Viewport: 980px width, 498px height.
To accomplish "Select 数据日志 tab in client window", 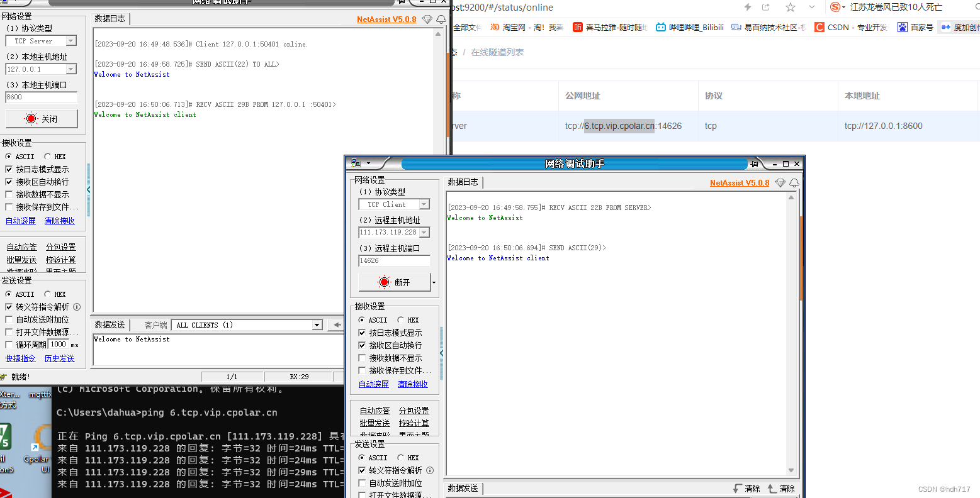I will coord(463,182).
